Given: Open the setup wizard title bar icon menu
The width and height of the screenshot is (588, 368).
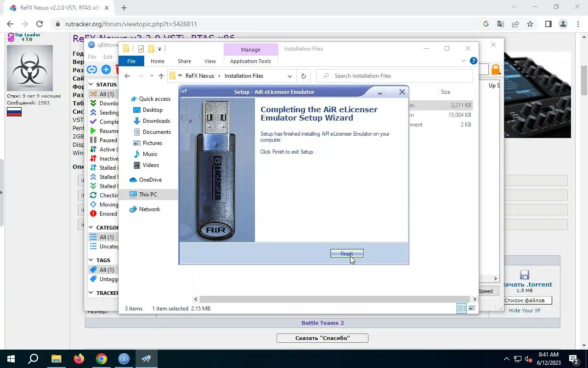Looking at the screenshot, I should [184, 92].
